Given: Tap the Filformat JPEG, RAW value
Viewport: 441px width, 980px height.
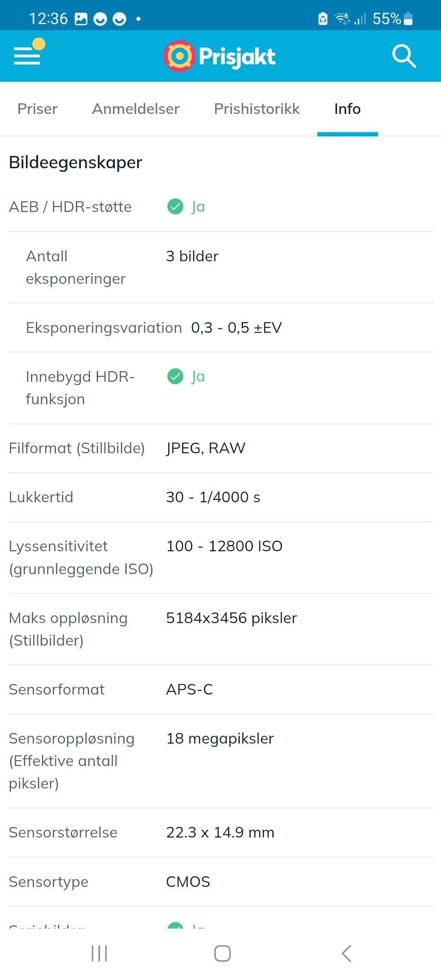Looking at the screenshot, I should [205, 448].
